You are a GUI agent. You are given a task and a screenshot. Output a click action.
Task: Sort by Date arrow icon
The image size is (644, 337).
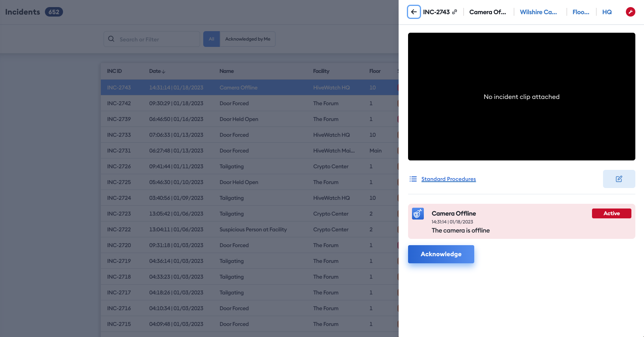tap(163, 71)
